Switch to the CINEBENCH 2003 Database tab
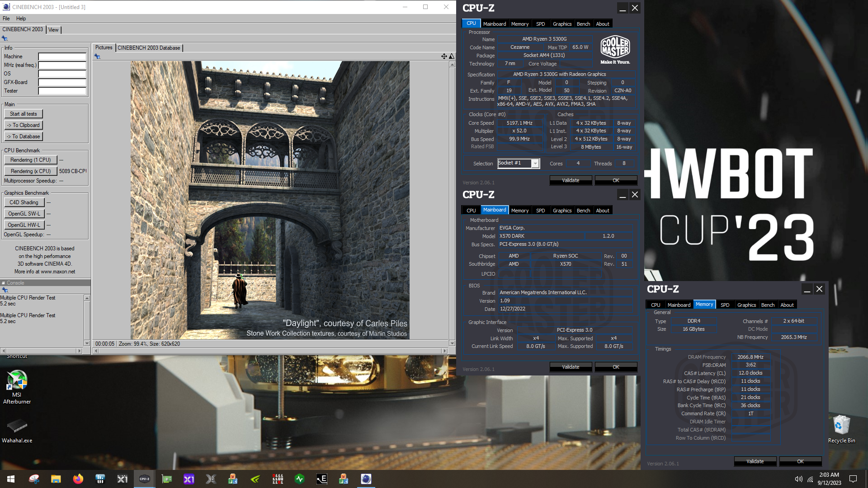The width and height of the screenshot is (868, 488). pos(149,48)
